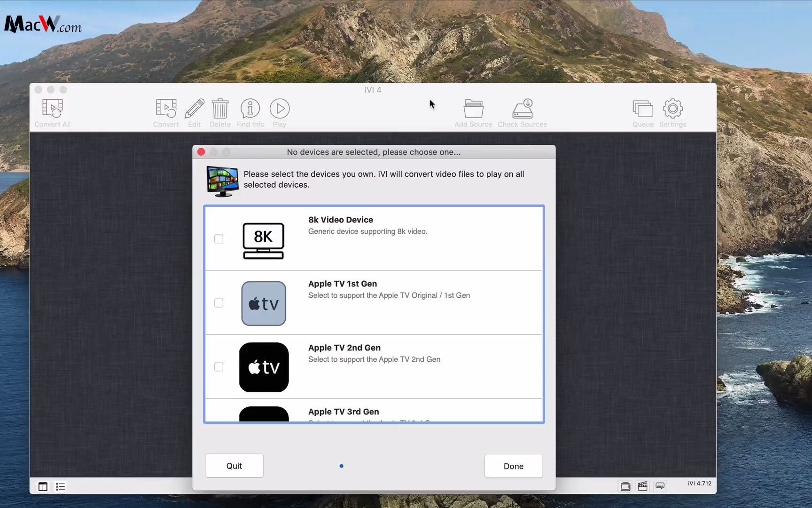Click the Check Sources icon

point(522,109)
